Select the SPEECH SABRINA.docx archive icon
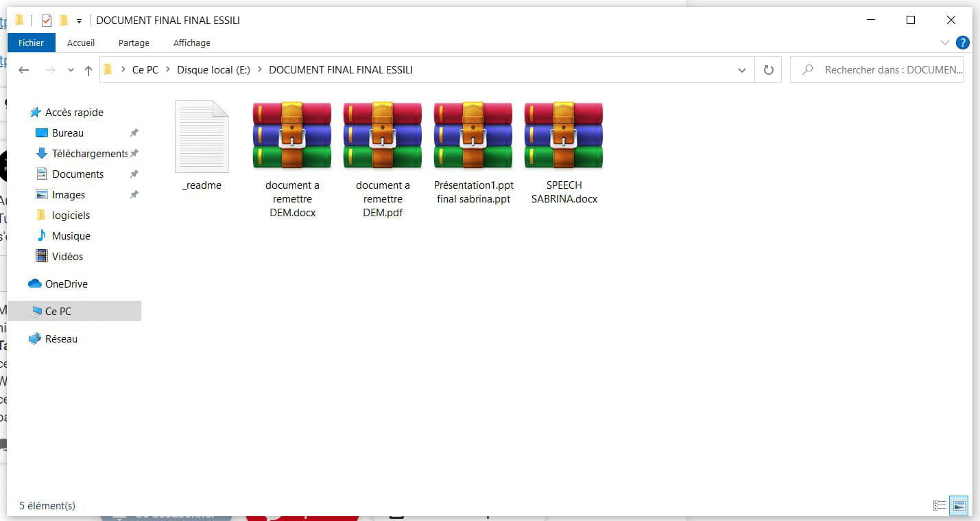Screen dimensions: 980x521 point(564,135)
